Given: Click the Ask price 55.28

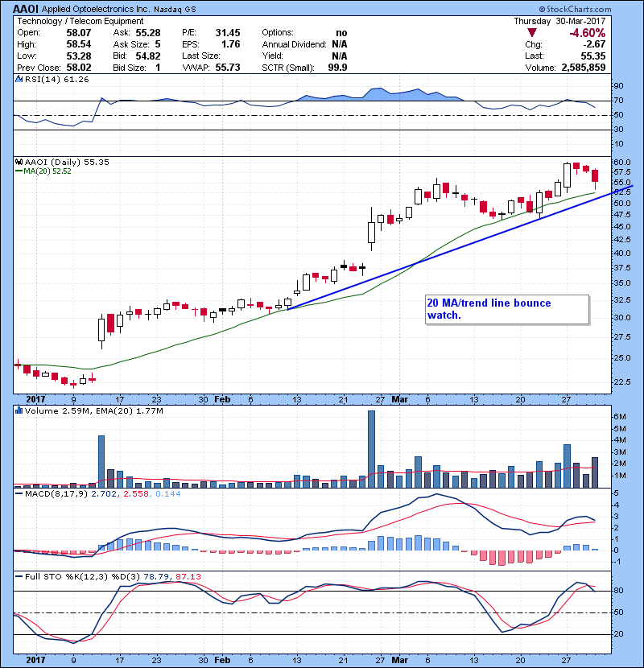Looking at the screenshot, I should coord(148,33).
